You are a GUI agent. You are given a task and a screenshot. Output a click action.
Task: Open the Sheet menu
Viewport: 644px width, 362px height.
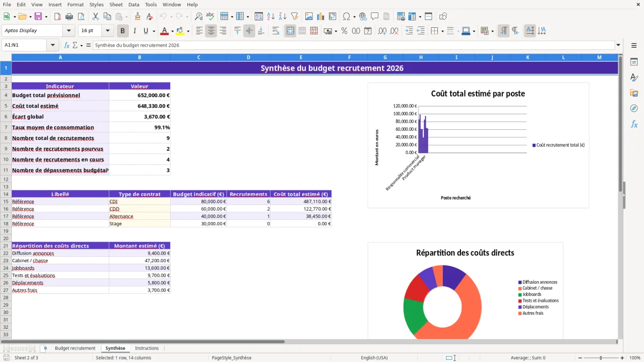pos(116,4)
